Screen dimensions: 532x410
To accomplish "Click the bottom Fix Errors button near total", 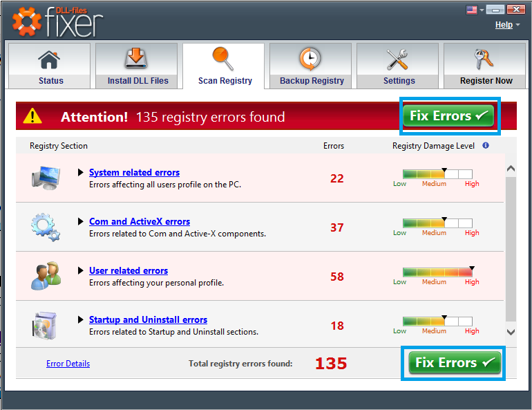I will [x=455, y=363].
